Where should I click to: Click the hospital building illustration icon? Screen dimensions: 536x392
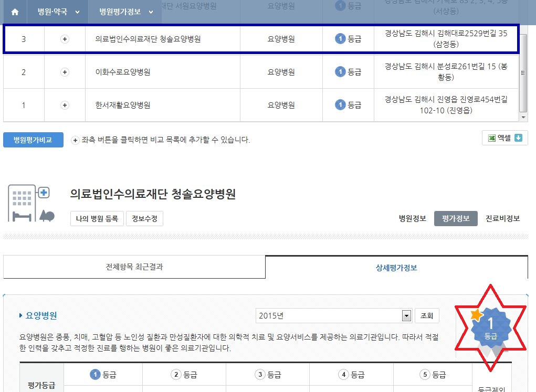pos(31,204)
